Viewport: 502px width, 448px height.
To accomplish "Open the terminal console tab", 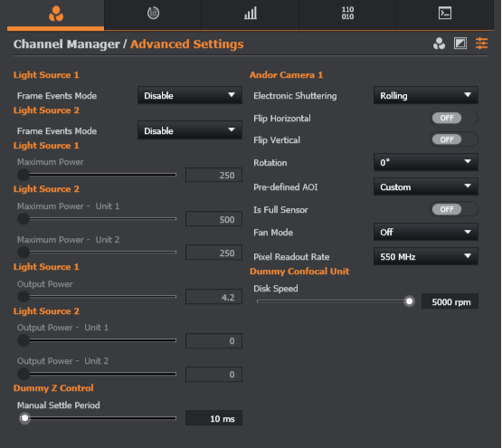I will click(445, 14).
